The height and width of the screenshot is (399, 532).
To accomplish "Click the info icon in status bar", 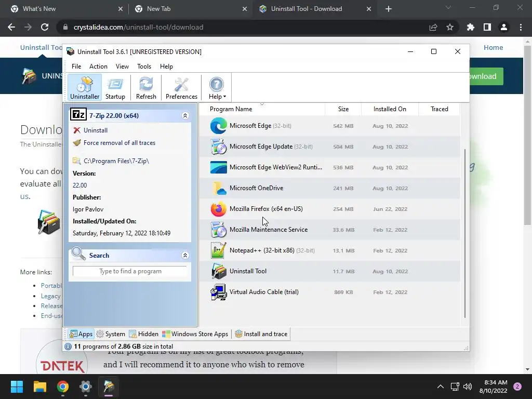I will pyautogui.click(x=68, y=347).
